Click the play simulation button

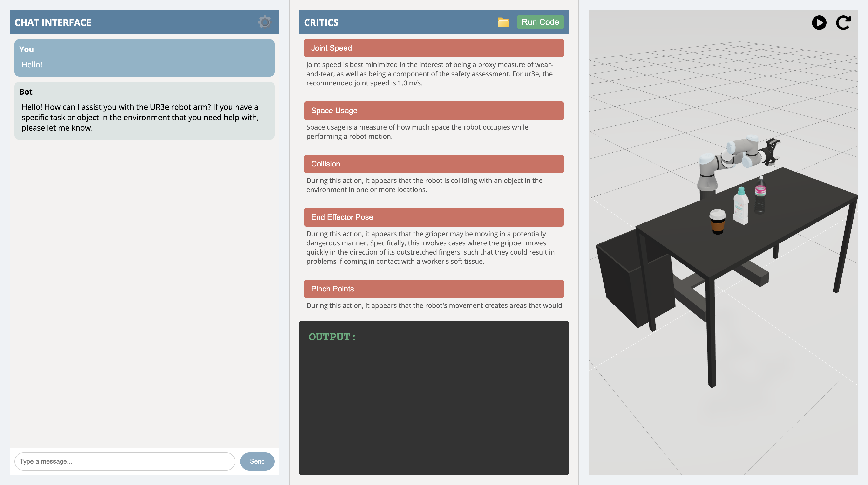click(x=819, y=23)
